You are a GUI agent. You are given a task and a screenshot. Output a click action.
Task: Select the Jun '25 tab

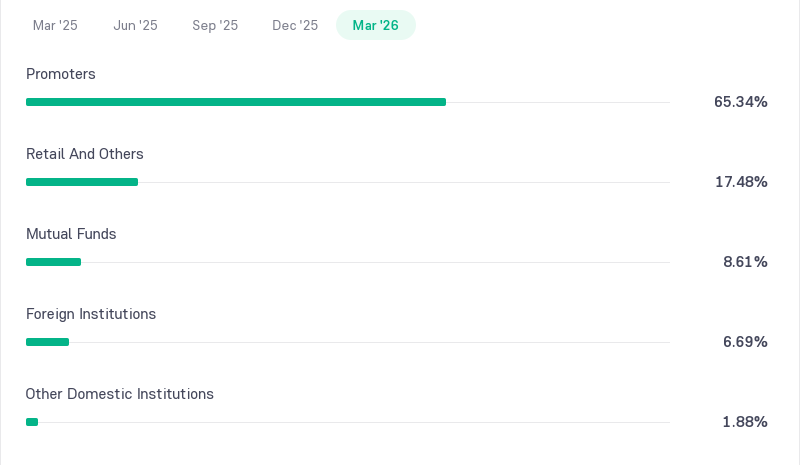click(x=135, y=25)
